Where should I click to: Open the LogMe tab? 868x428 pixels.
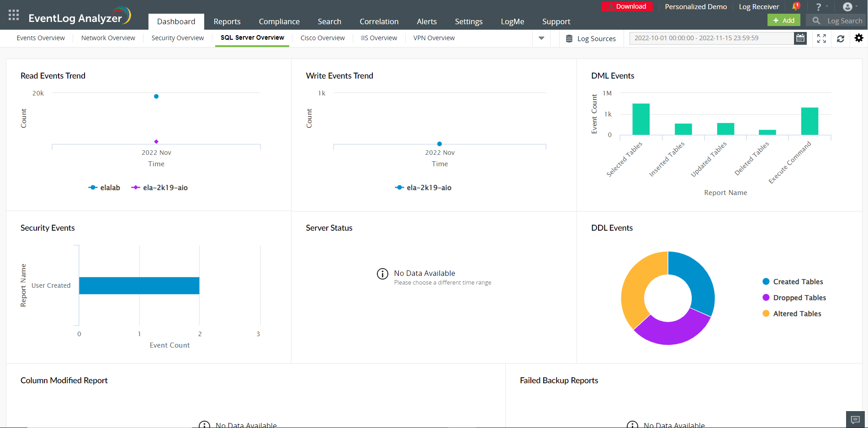513,21
